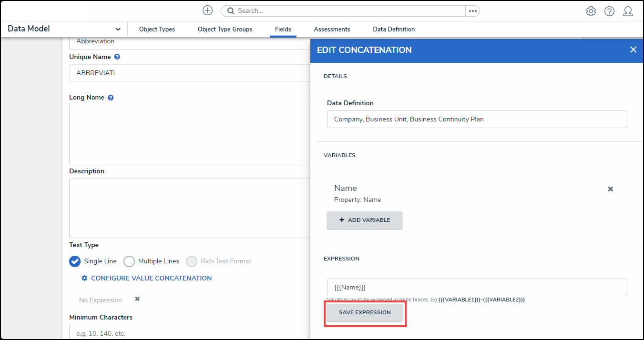The width and height of the screenshot is (644, 340).
Task: Select the Multiple Lines text type
Action: [129, 261]
